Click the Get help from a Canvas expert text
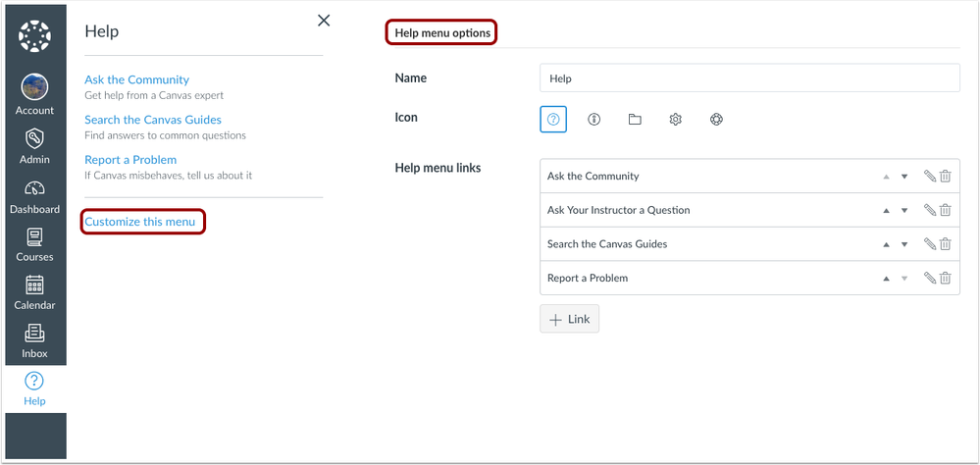The image size is (980, 465). 154,95
